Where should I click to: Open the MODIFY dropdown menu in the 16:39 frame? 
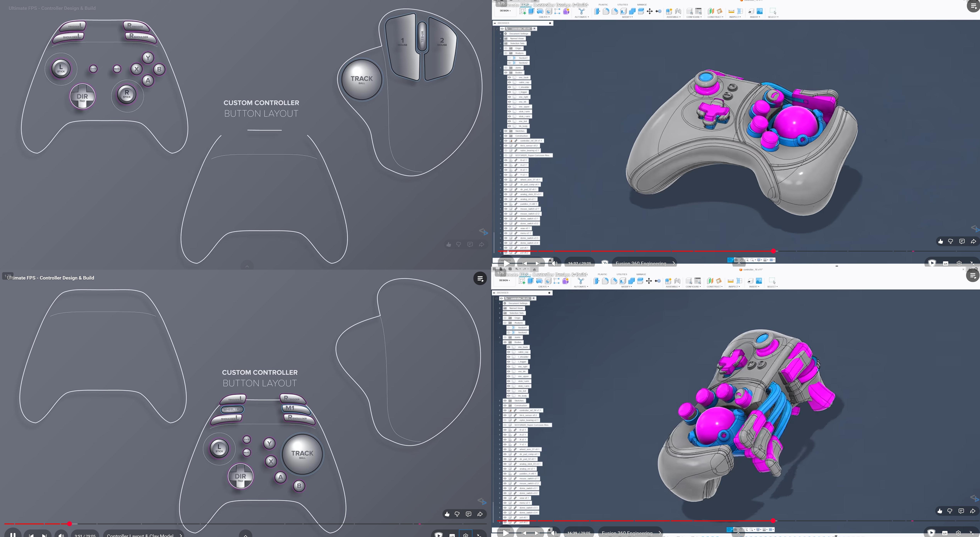point(626,287)
